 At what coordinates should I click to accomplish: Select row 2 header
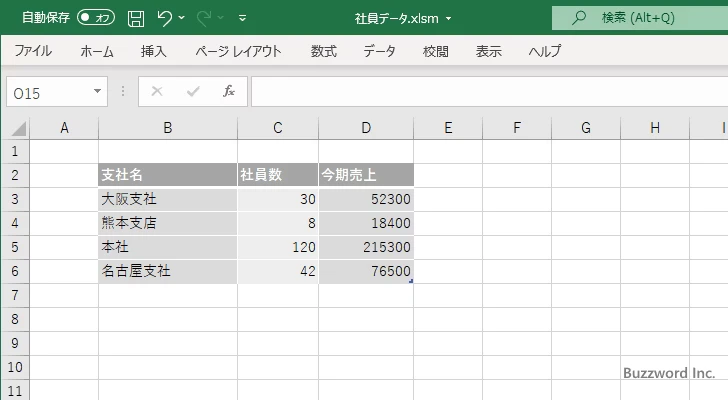coord(15,175)
